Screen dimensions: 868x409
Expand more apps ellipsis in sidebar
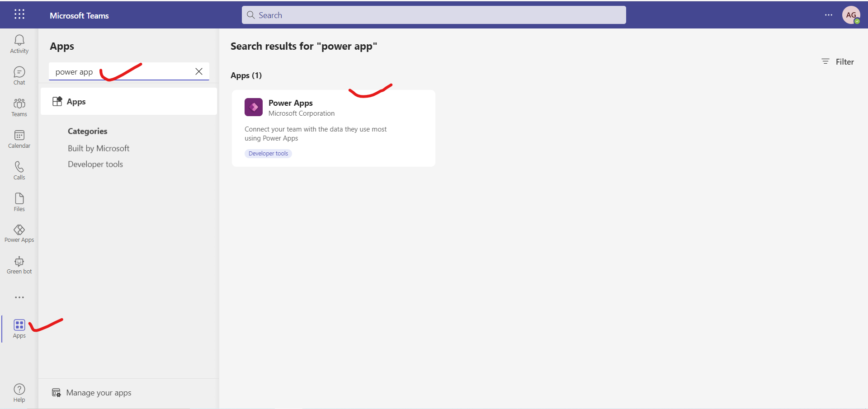pos(19,297)
